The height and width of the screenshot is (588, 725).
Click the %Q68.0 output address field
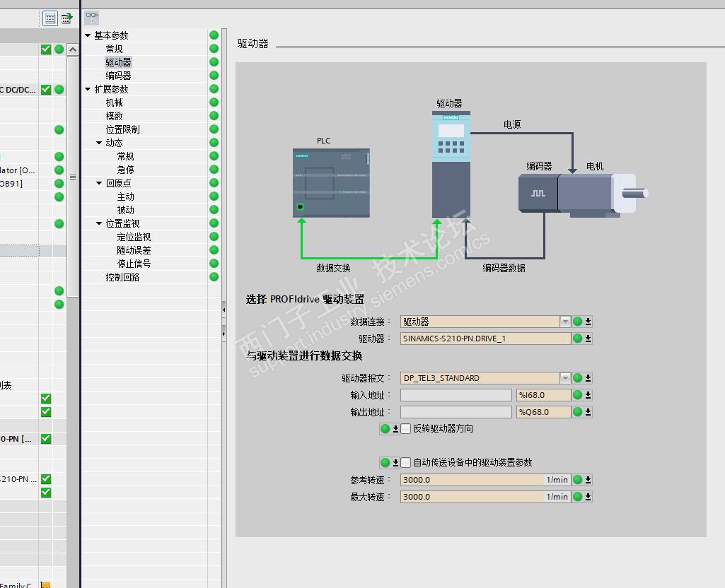pos(543,412)
